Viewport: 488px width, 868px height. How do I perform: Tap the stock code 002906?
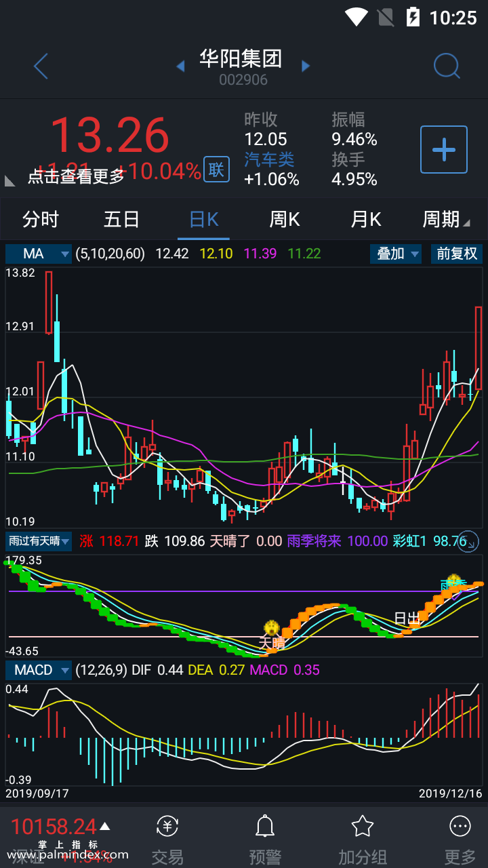tap(243, 80)
